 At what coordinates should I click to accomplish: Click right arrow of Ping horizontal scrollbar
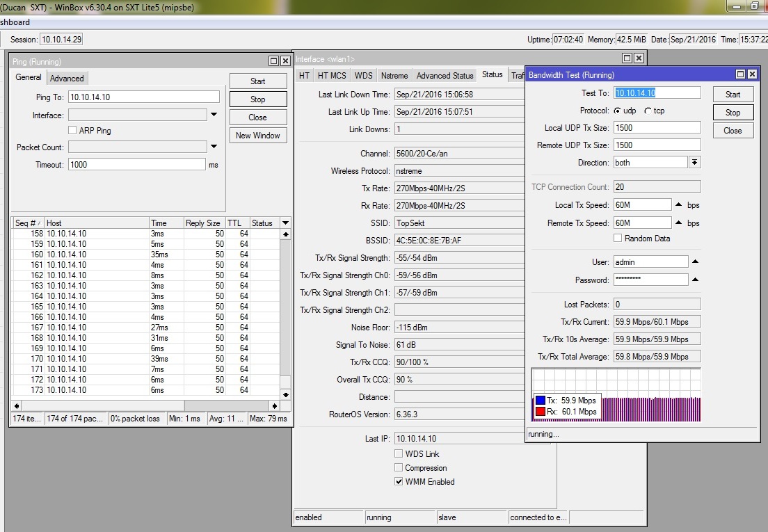click(274, 405)
